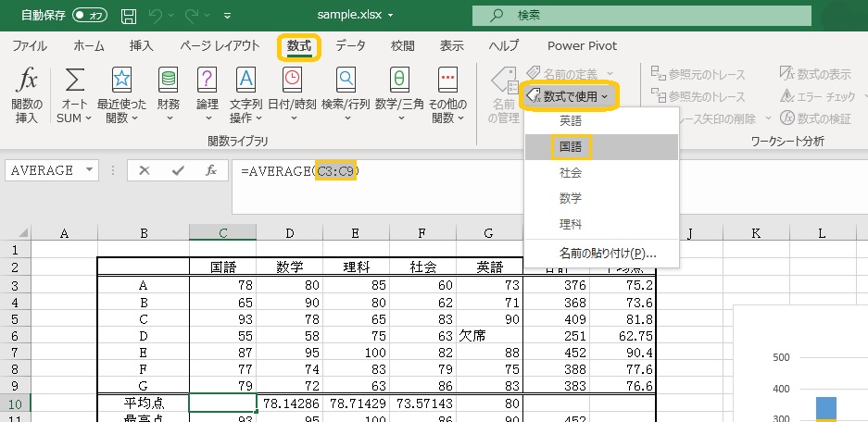Open the 日付/時刻 functions icon
Viewport: 868px width, 422px height.
(292, 80)
